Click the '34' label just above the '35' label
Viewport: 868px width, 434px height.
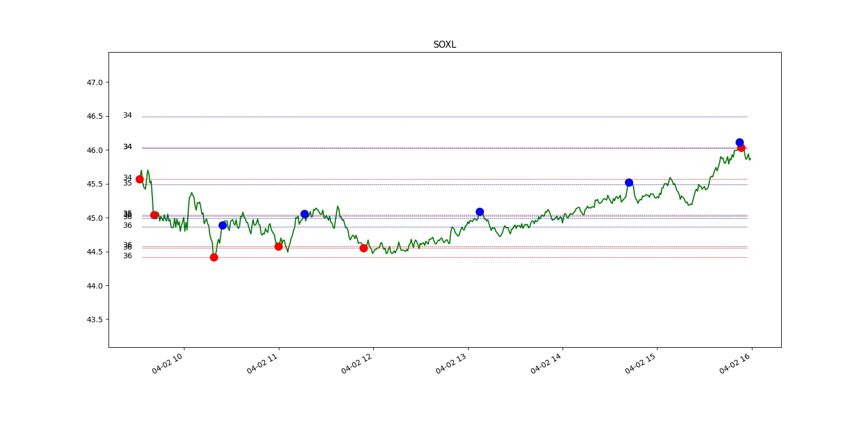[x=127, y=177]
